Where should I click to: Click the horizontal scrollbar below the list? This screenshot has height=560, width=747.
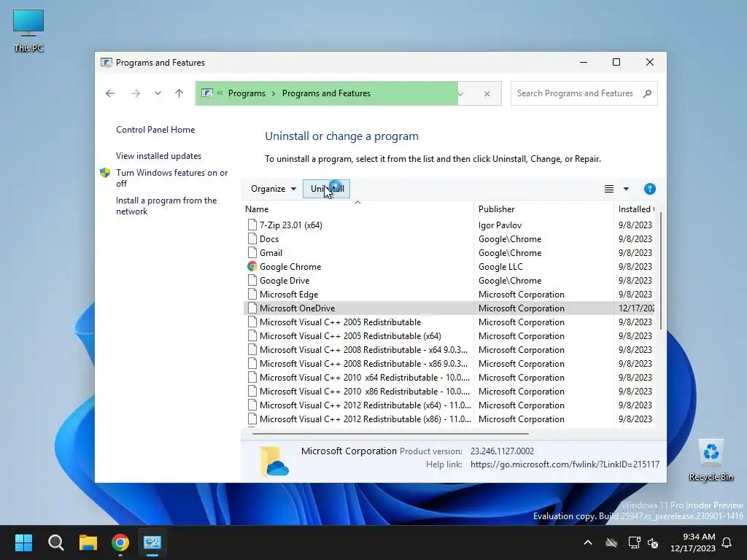[390, 434]
